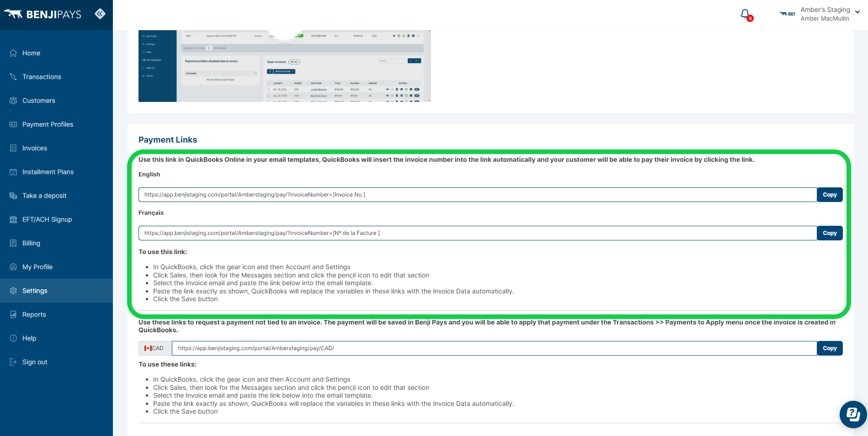Screen dimensions: 868x436
Task: Click the Invoices sidebar icon
Action: (13, 148)
